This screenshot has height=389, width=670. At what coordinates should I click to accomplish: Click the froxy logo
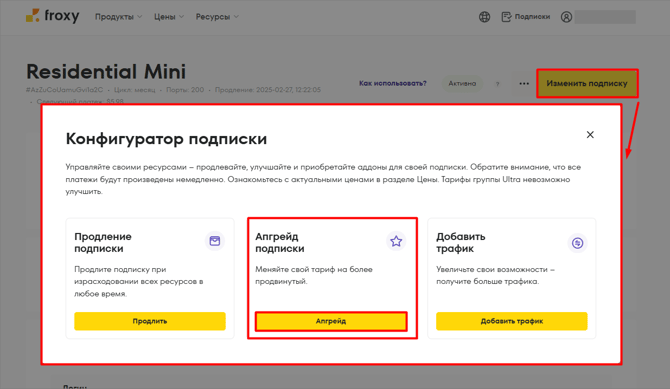[x=52, y=16]
